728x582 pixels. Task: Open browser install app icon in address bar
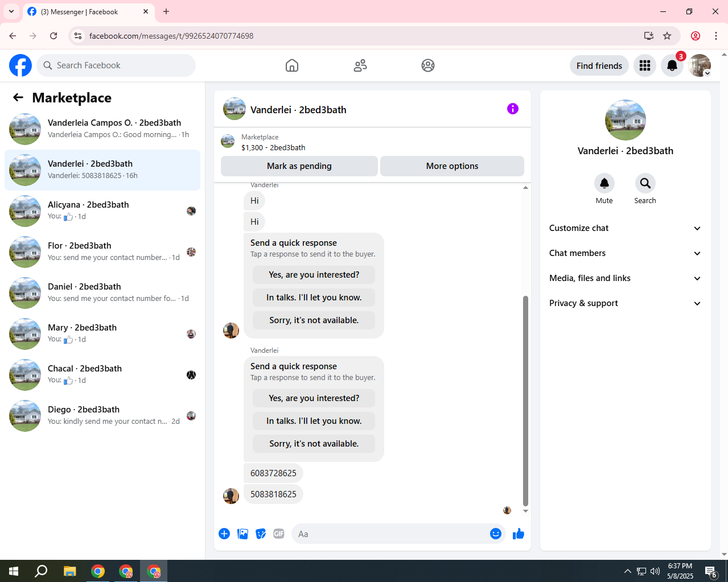tap(649, 36)
